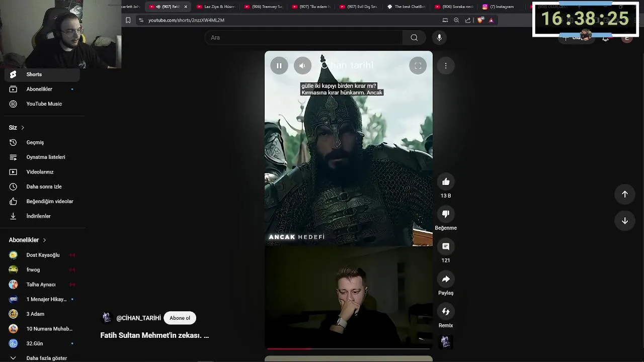Open Daha sonra izle list
Screen dimensions: 644x362
(42, 187)
